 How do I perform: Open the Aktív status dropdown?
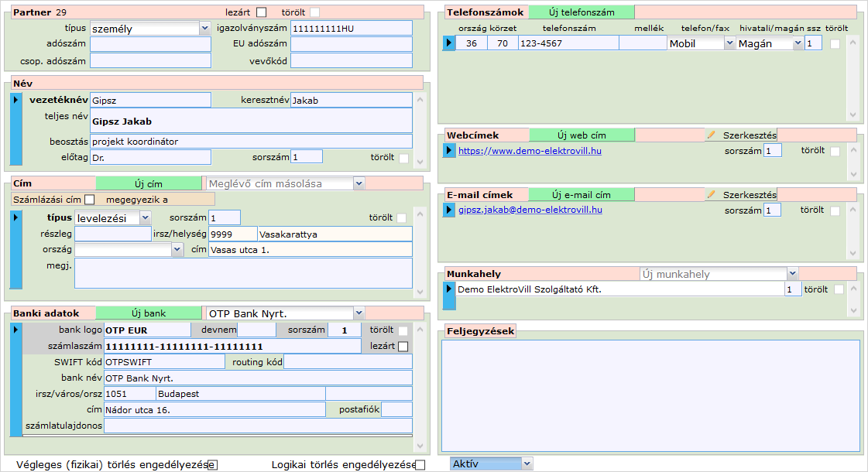tap(491, 463)
